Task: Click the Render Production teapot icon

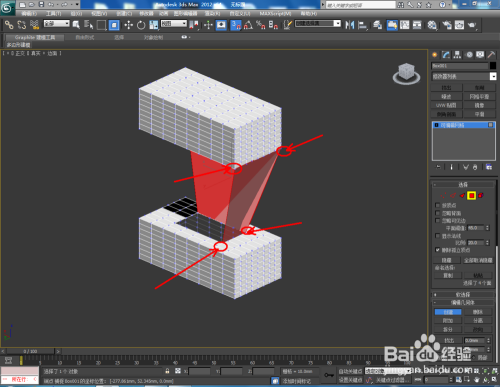Action: pos(472,25)
